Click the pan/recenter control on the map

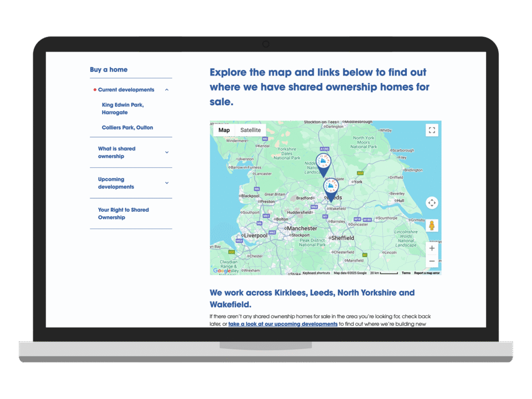pos(432,203)
